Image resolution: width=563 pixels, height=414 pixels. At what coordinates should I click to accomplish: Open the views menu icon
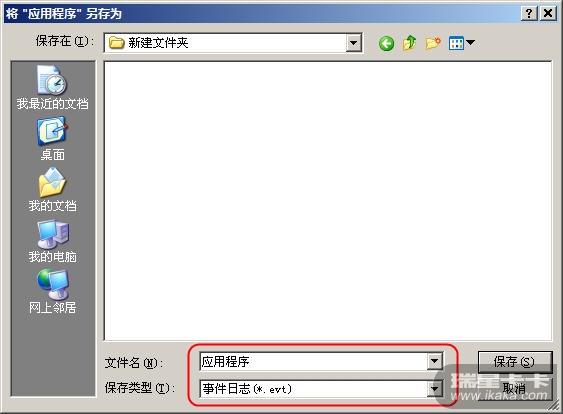point(461,43)
